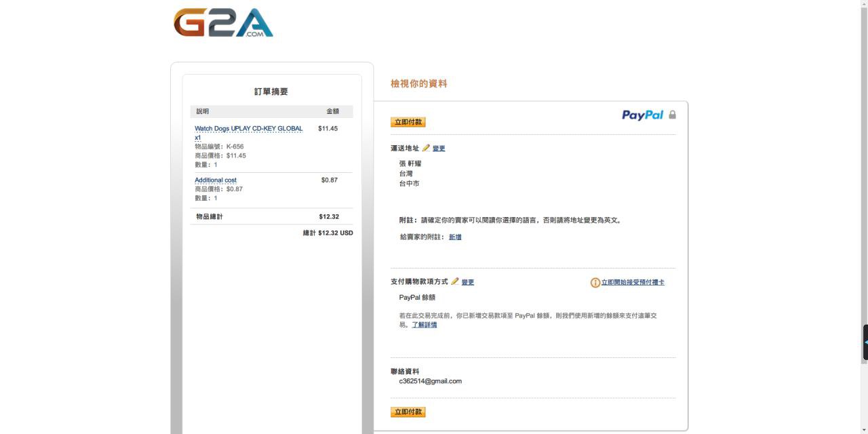The width and height of the screenshot is (868, 434).
Task: Open 立即開始接受預付禮卡 link
Action: (633, 282)
